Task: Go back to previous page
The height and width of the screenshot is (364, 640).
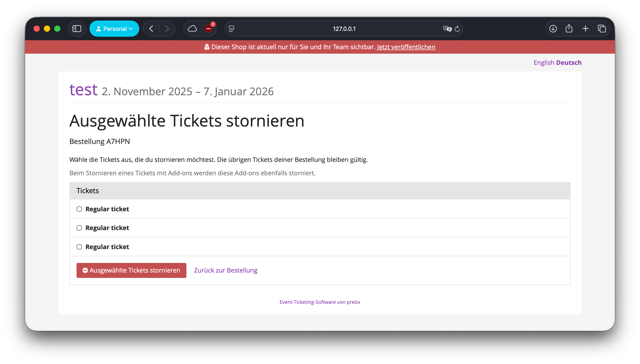Action: 151,29
